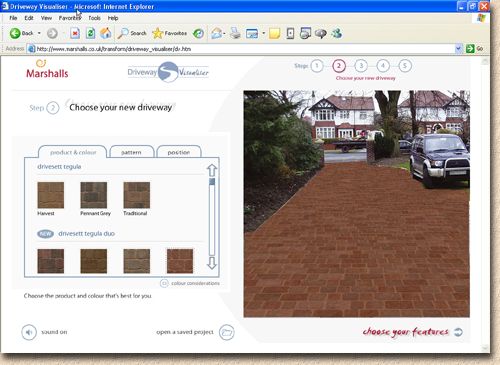Click the drivesett tegula heading text
Viewport: 500px width, 365px height.
[59, 167]
